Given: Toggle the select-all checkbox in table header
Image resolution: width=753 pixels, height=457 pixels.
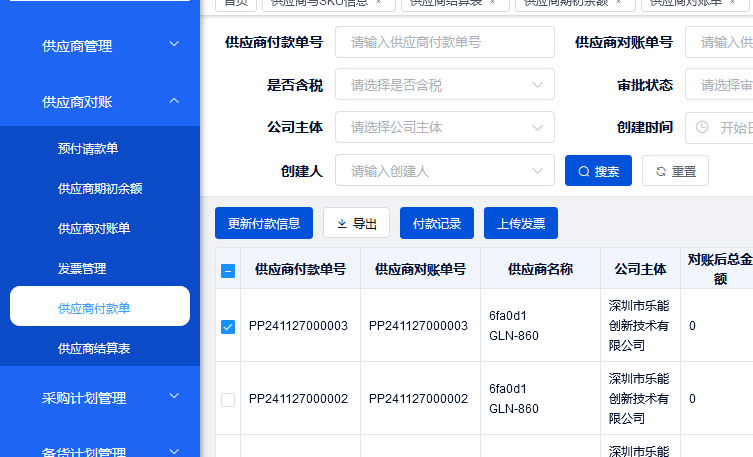Looking at the screenshot, I should [228, 270].
